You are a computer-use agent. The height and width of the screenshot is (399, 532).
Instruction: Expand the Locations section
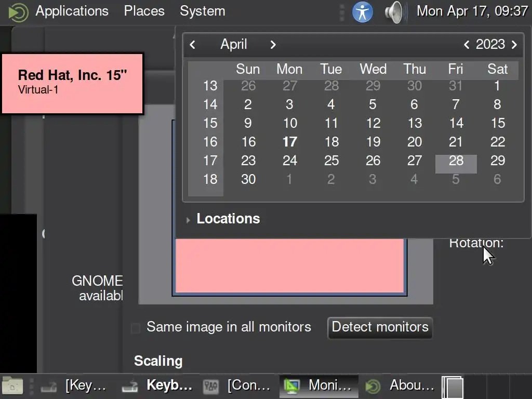tap(188, 220)
